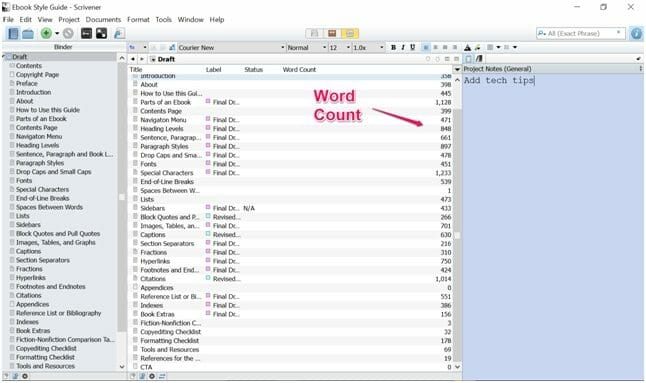Select the Project Notes inspector button
646x383 pixels.
[469, 59]
